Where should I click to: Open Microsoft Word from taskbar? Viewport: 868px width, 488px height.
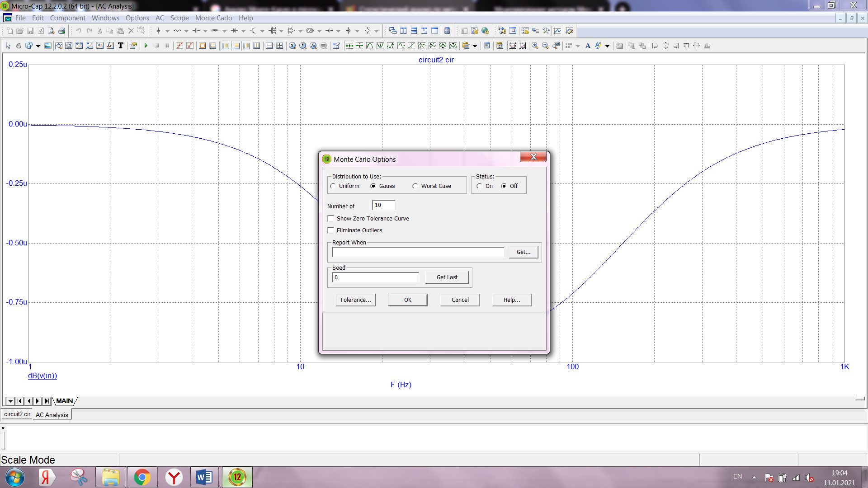pos(204,477)
